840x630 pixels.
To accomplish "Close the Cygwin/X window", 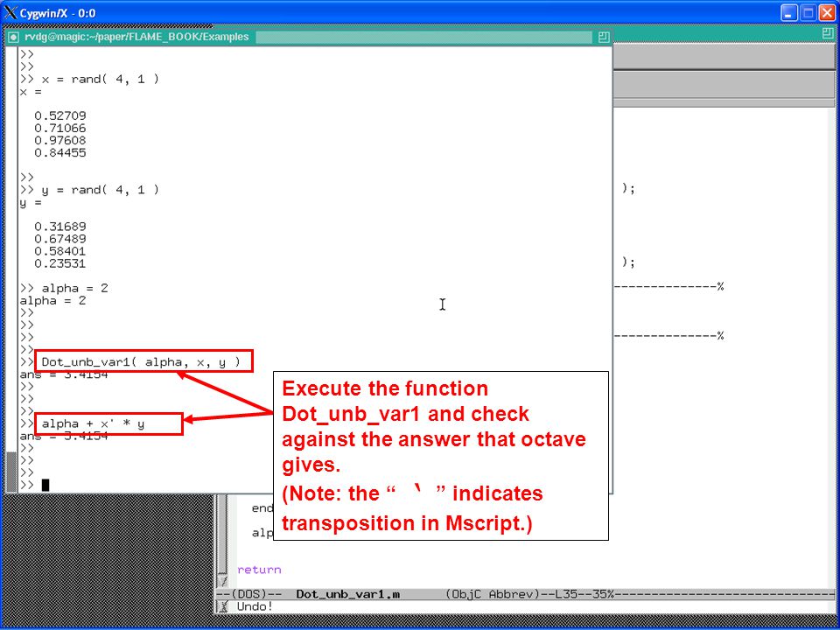I will 827,13.
